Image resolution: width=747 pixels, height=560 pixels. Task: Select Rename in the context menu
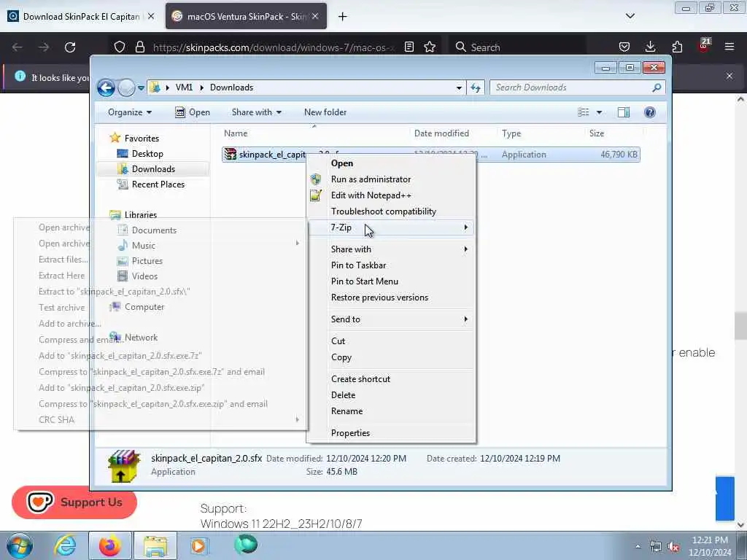coord(391,411)
